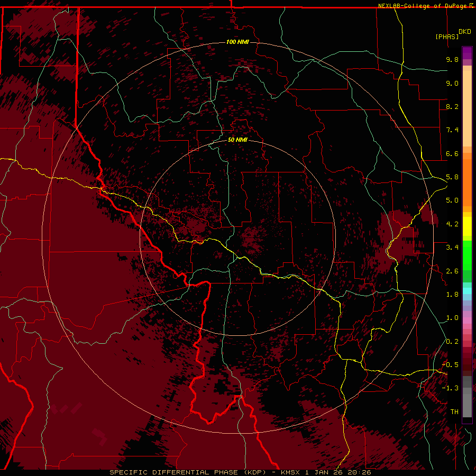Click the 5.0 legend value
The image size is (476, 476).
[452, 200]
